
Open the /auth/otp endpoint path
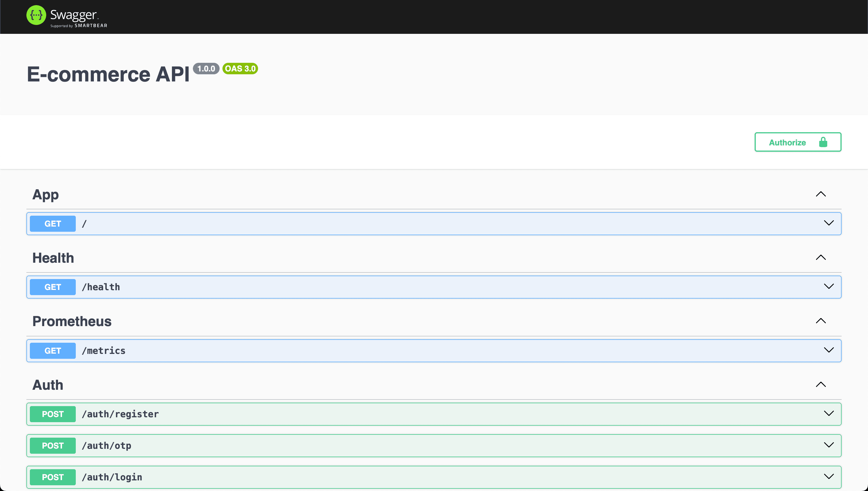click(x=107, y=445)
